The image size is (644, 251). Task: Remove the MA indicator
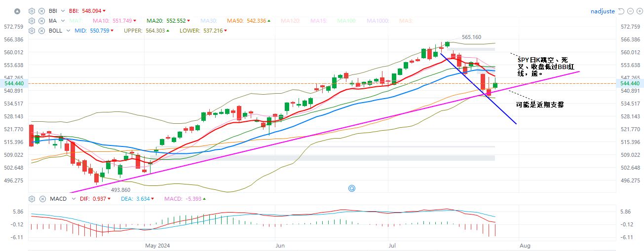tap(41, 21)
